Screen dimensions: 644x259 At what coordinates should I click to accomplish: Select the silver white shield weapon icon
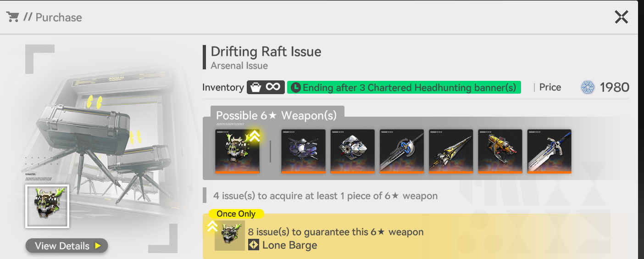[x=352, y=152]
